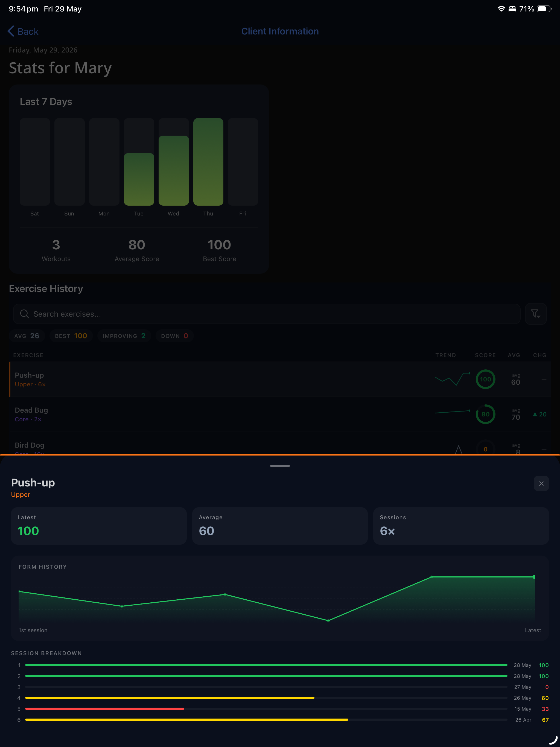Tap session 5 bar, 15 May

coord(266,708)
